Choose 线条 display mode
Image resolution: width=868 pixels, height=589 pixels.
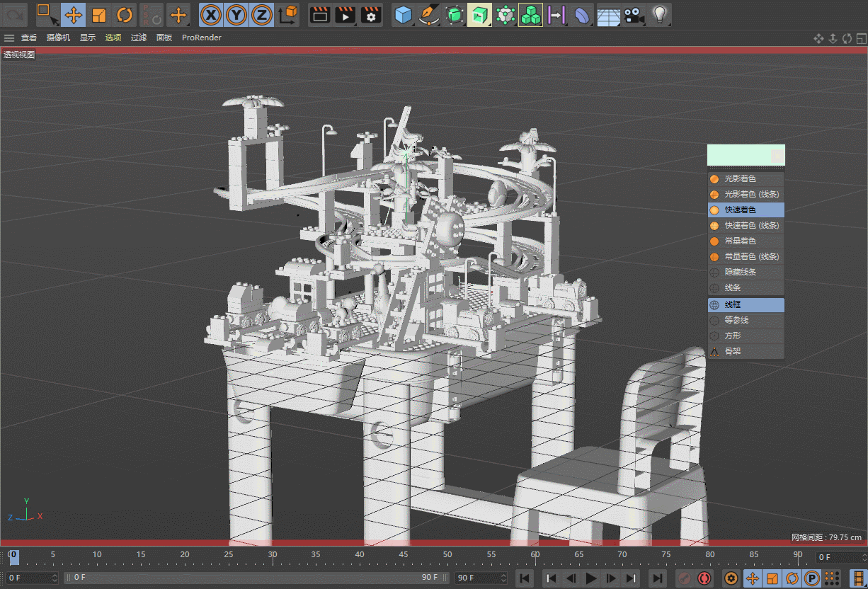point(746,288)
